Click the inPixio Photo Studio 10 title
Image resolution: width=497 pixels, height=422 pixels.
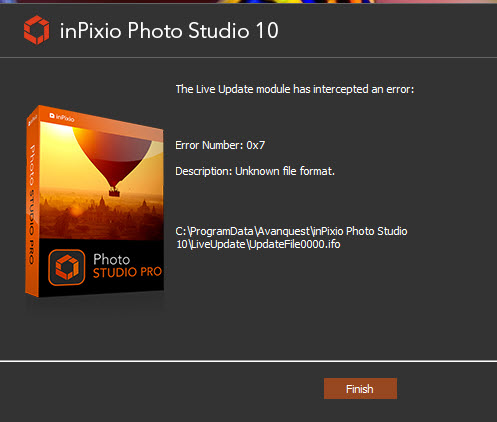coord(169,31)
